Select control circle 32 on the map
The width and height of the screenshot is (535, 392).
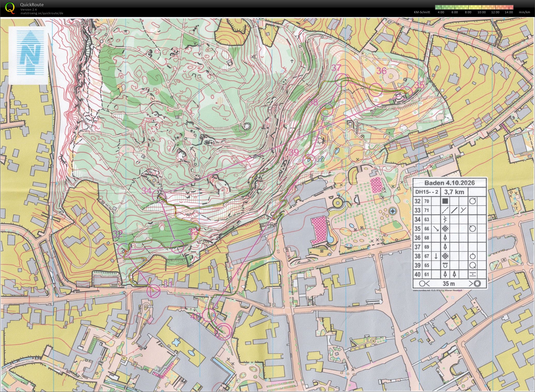[x=124, y=250]
